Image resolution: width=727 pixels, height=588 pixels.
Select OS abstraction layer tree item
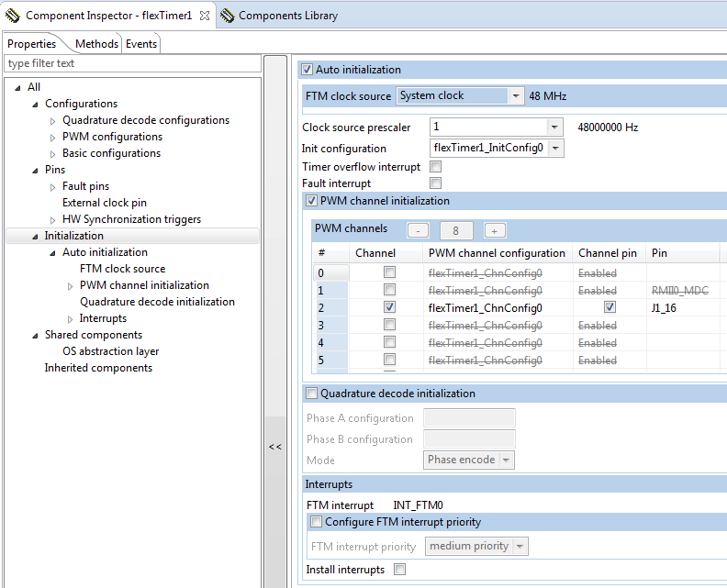[110, 351]
